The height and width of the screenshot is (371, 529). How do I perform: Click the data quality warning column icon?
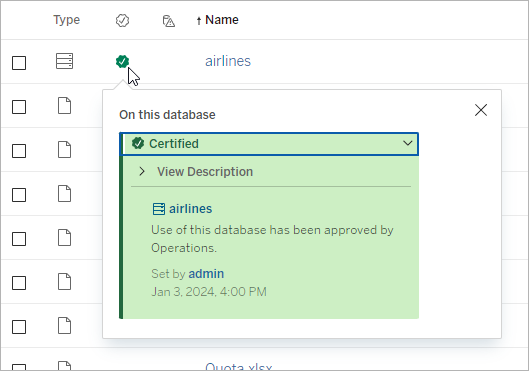coord(169,21)
